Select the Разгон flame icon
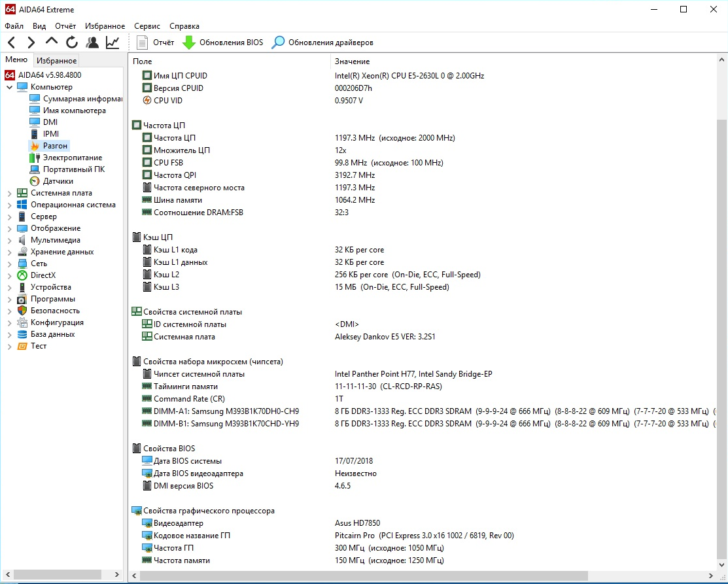 (x=35, y=145)
